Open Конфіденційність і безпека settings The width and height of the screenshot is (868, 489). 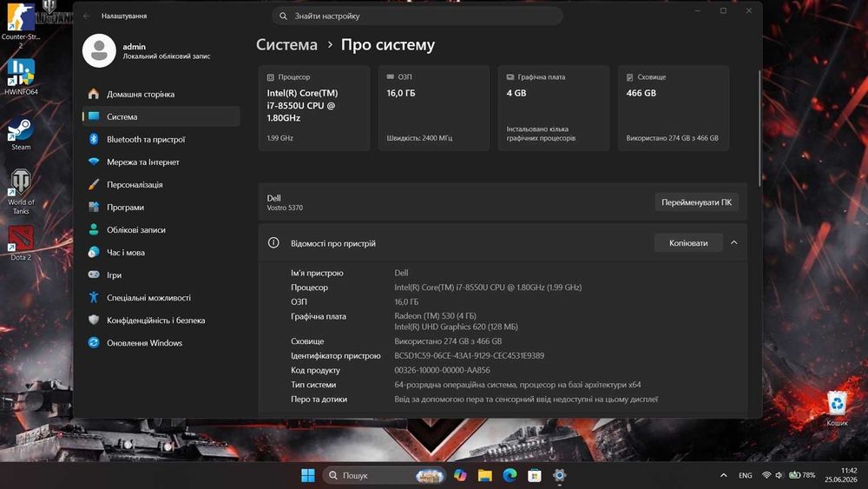[x=161, y=320]
